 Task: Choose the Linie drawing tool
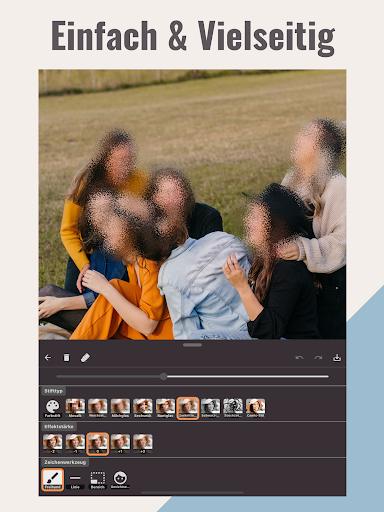(75, 480)
